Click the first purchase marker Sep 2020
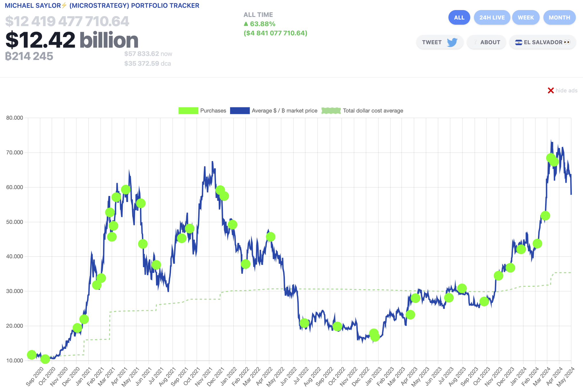Image resolution: width=583 pixels, height=392 pixels. [32, 355]
